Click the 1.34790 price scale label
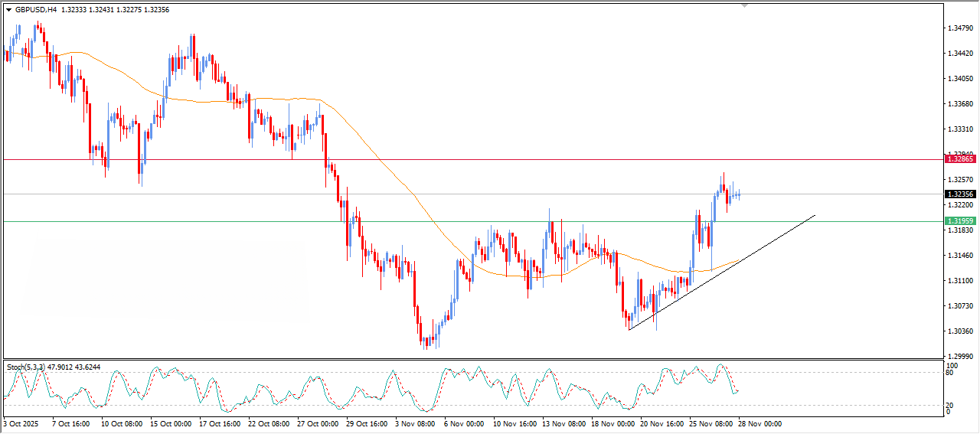Viewport: 980px width, 434px height. 960,28
